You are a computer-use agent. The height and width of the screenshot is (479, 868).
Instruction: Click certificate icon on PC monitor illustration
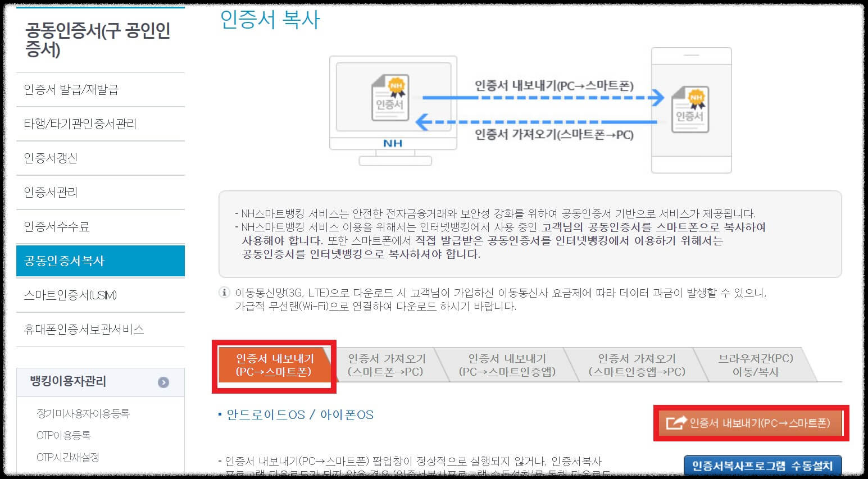[x=390, y=98]
